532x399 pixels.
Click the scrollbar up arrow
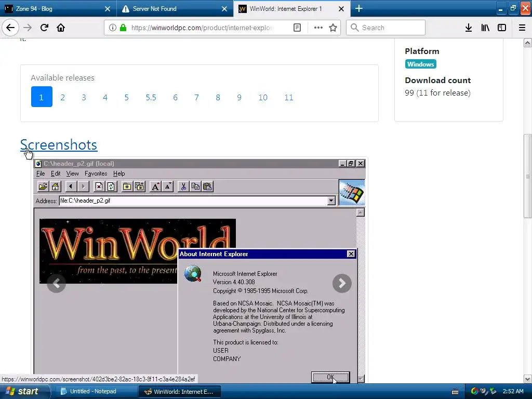click(528, 43)
